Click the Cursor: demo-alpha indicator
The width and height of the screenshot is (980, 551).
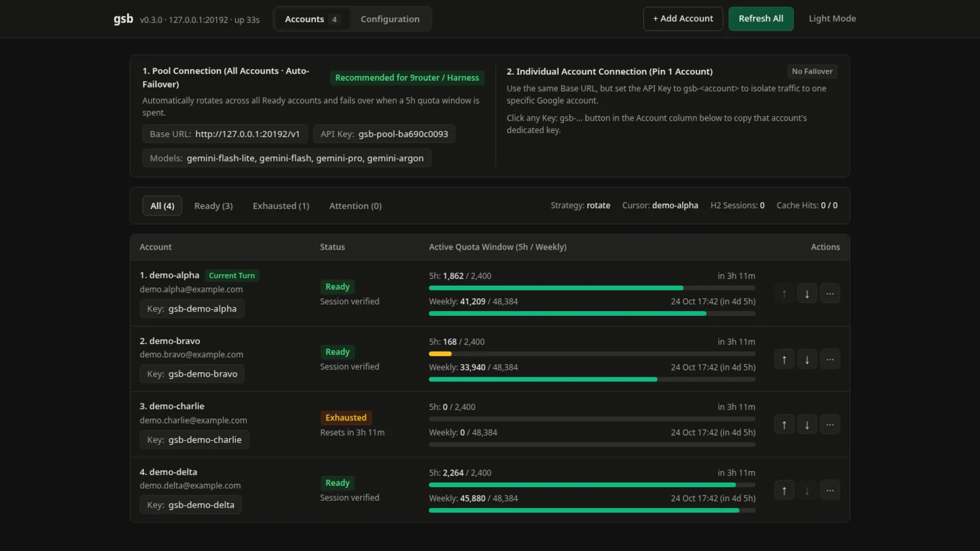pyautogui.click(x=660, y=206)
